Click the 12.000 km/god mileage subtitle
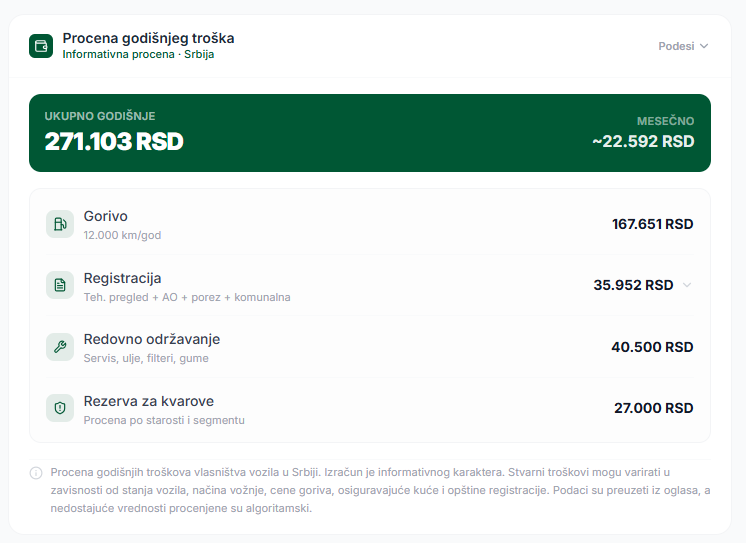The height and width of the screenshot is (543, 746). pyautogui.click(x=122, y=235)
